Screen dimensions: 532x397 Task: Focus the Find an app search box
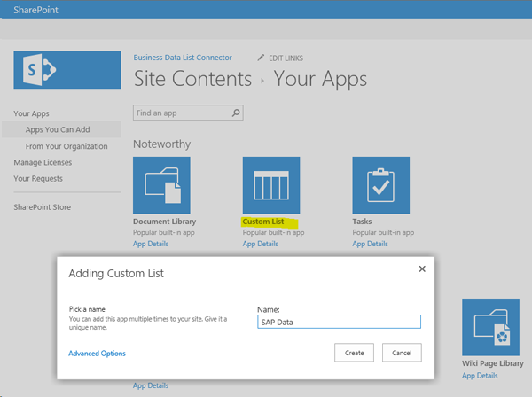click(x=181, y=113)
